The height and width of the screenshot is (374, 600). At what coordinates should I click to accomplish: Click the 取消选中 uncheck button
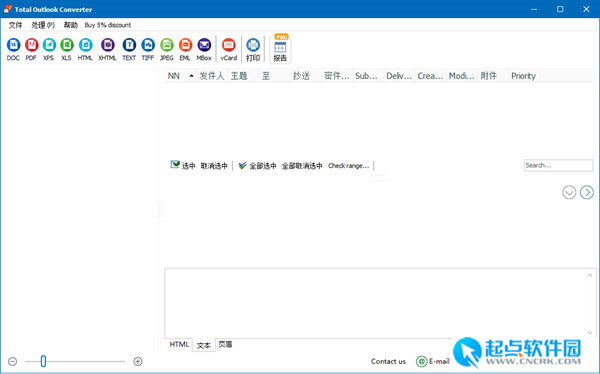pos(214,166)
